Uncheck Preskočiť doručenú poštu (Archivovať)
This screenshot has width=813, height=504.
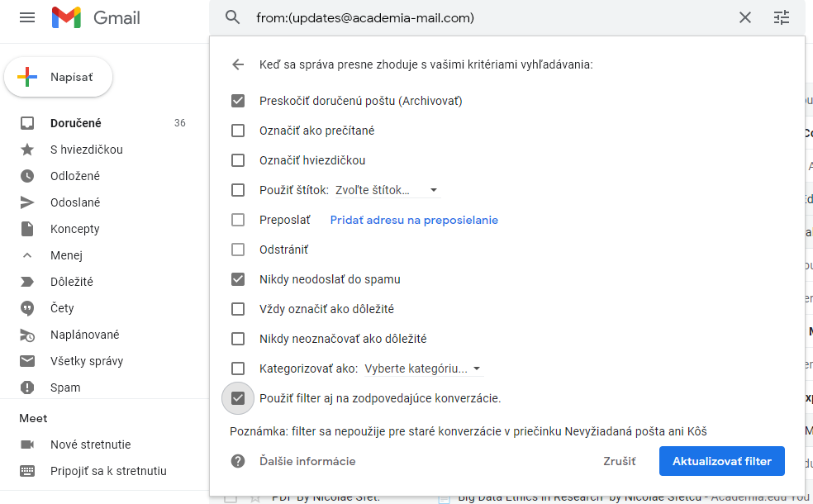[x=238, y=101]
